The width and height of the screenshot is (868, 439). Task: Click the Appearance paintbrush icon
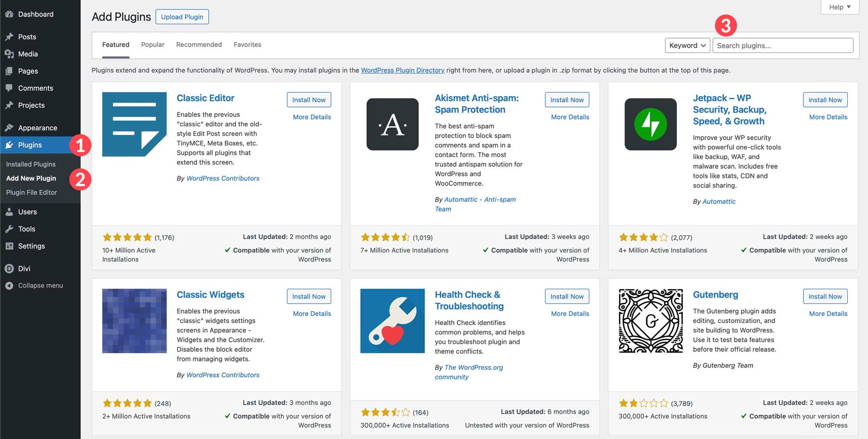click(x=10, y=127)
